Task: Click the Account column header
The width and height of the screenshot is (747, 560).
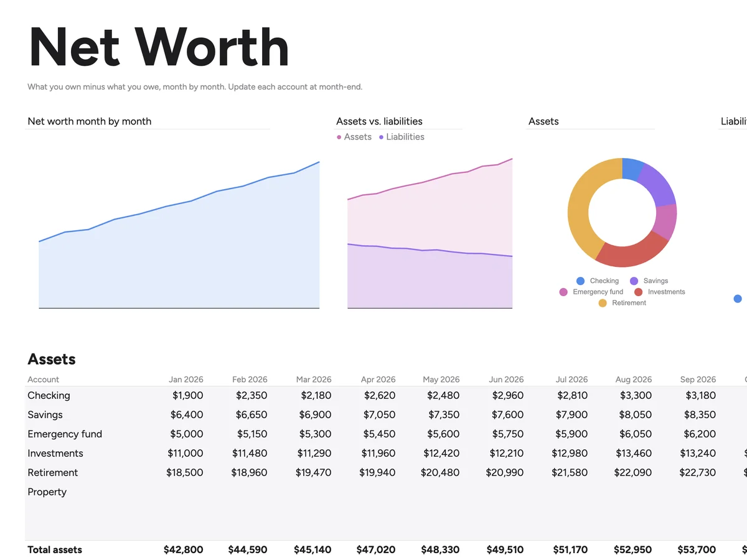Action: click(x=44, y=380)
